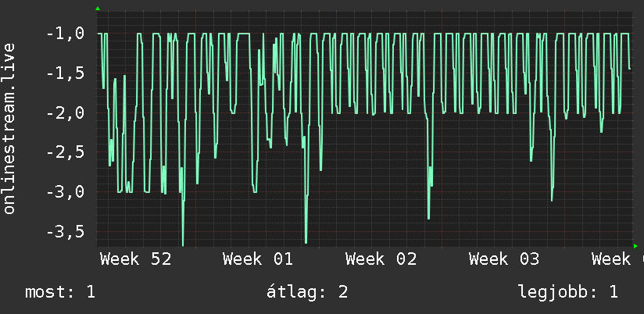
Task: Click the green arrow ending the x-axis
Action: [635, 246]
